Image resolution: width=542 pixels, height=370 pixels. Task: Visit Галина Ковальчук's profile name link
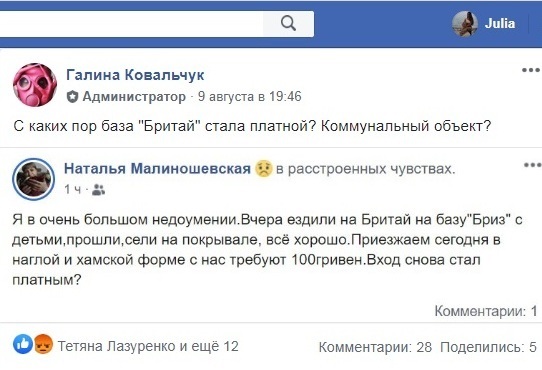tap(135, 74)
